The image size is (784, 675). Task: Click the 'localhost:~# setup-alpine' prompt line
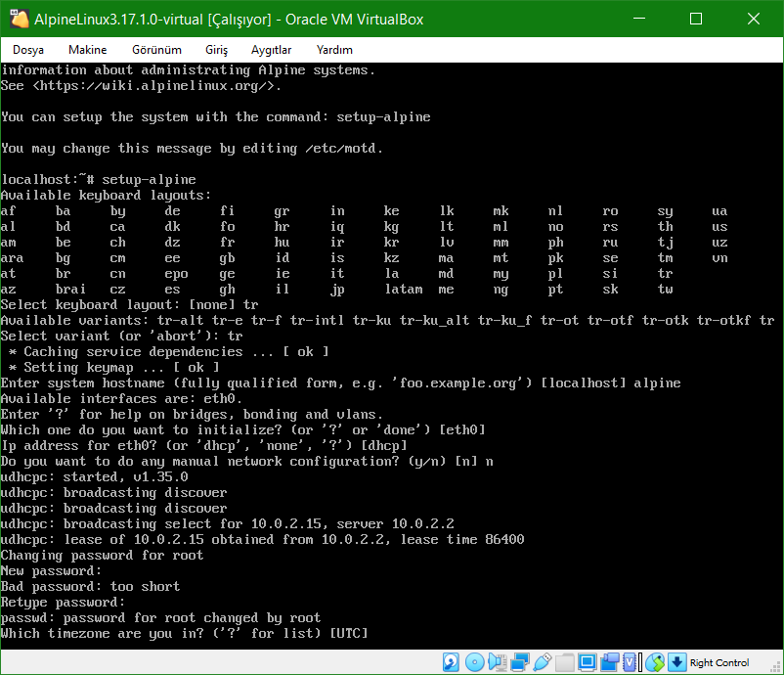(x=99, y=179)
